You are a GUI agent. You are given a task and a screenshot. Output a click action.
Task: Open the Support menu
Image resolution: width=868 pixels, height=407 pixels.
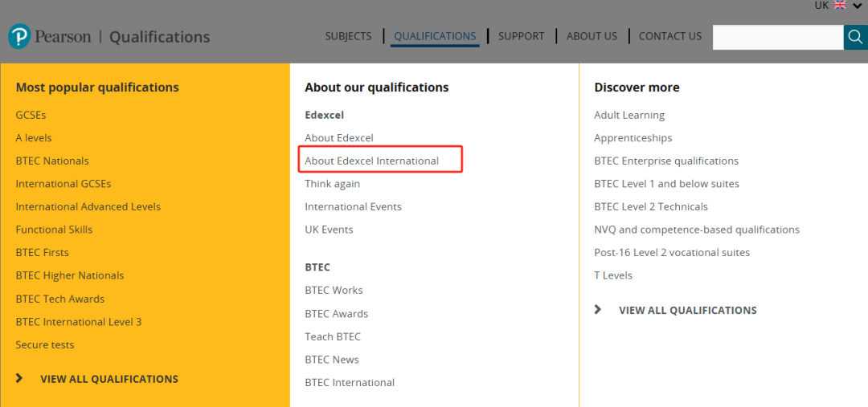[x=521, y=36]
